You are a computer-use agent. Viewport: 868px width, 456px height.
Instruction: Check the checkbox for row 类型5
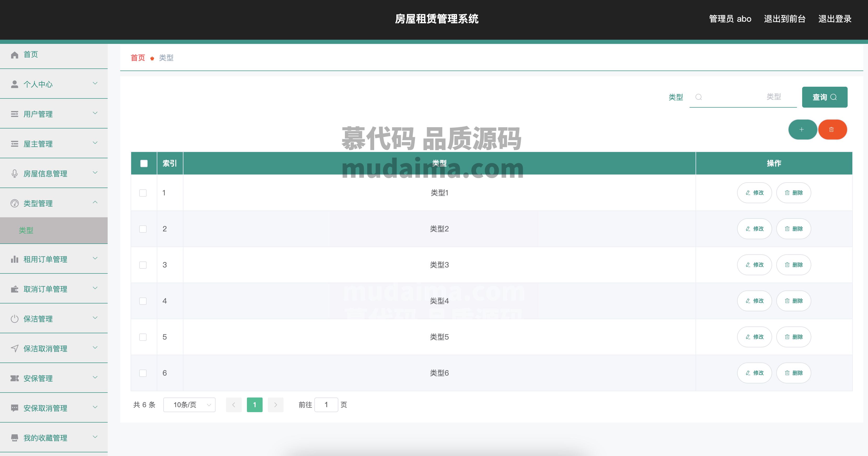pyautogui.click(x=143, y=337)
